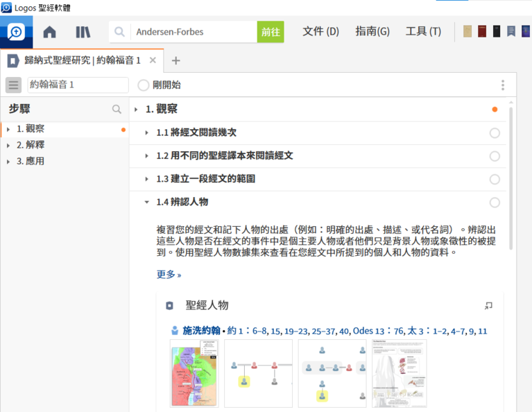
Task: Click the pop-out icon in 聖經人物 card
Action: point(488,305)
